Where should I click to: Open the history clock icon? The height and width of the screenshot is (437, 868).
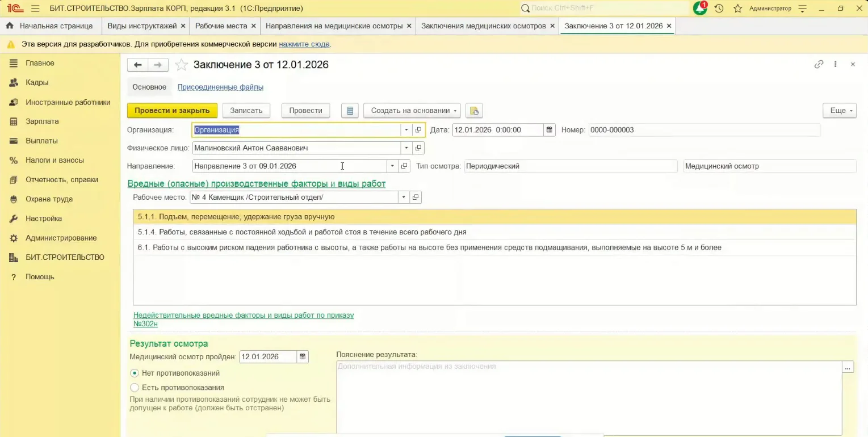719,9
